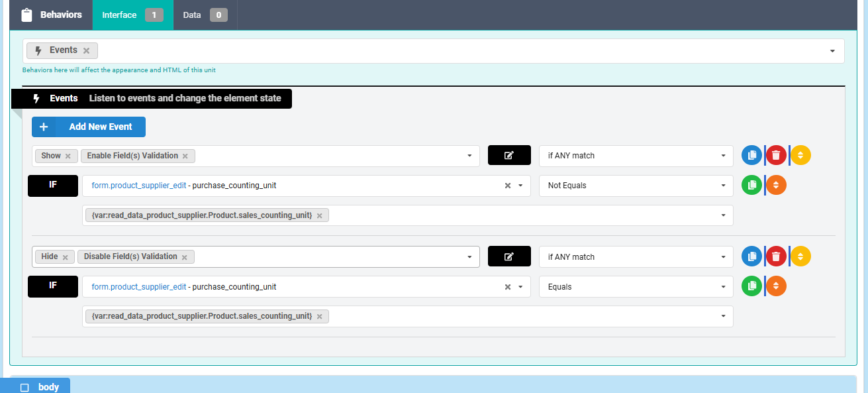
Task: Click yellow reorder icon on Show event
Action: [800, 156]
